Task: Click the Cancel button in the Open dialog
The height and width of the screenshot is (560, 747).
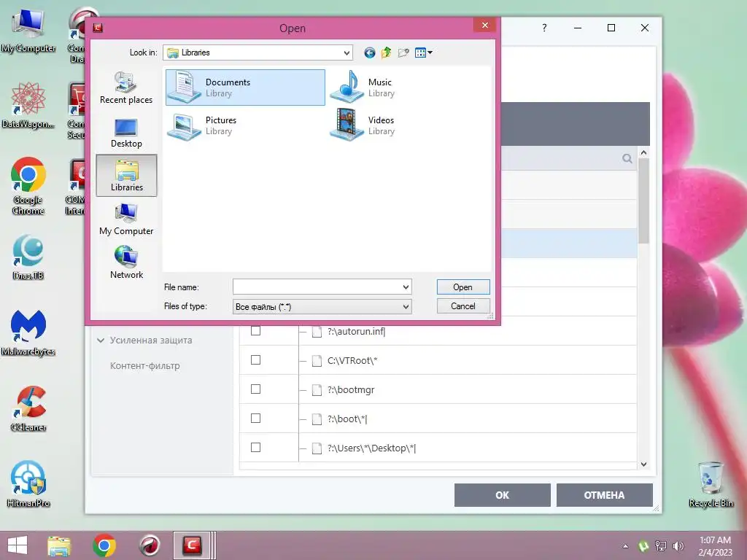Action: pos(463,306)
